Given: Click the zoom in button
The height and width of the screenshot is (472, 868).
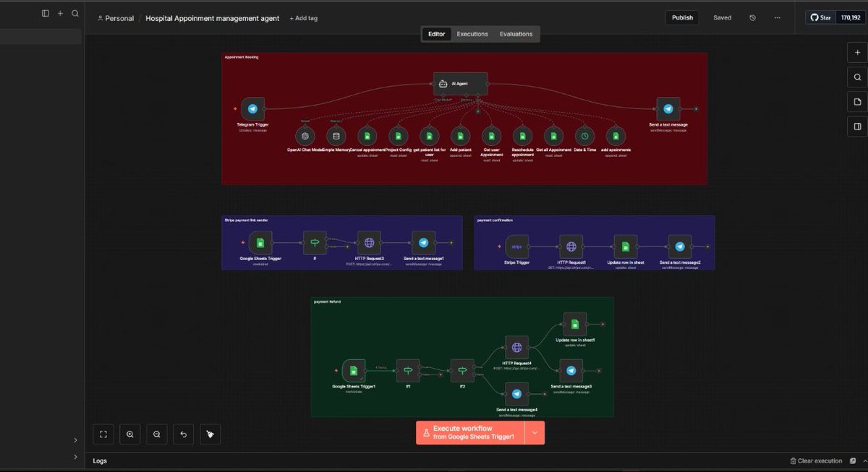Looking at the screenshot, I should (x=130, y=434).
